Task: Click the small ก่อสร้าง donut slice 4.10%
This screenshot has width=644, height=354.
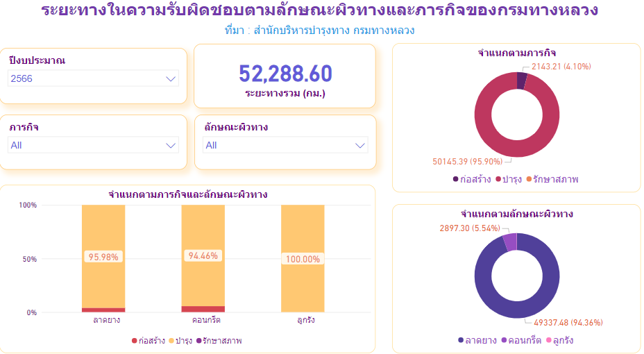Action: click(522, 81)
